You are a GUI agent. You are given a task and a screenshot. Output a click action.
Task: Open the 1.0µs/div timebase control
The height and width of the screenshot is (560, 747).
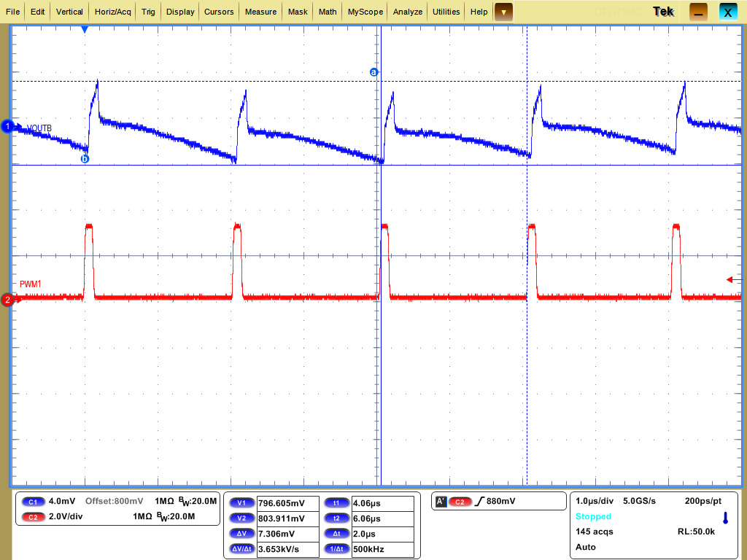coord(594,501)
